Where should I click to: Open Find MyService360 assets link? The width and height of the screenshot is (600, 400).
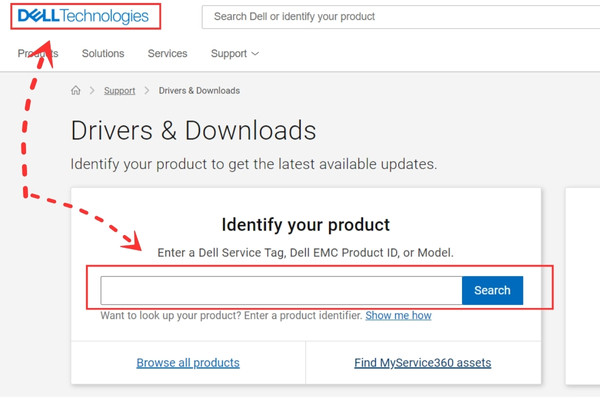point(422,362)
